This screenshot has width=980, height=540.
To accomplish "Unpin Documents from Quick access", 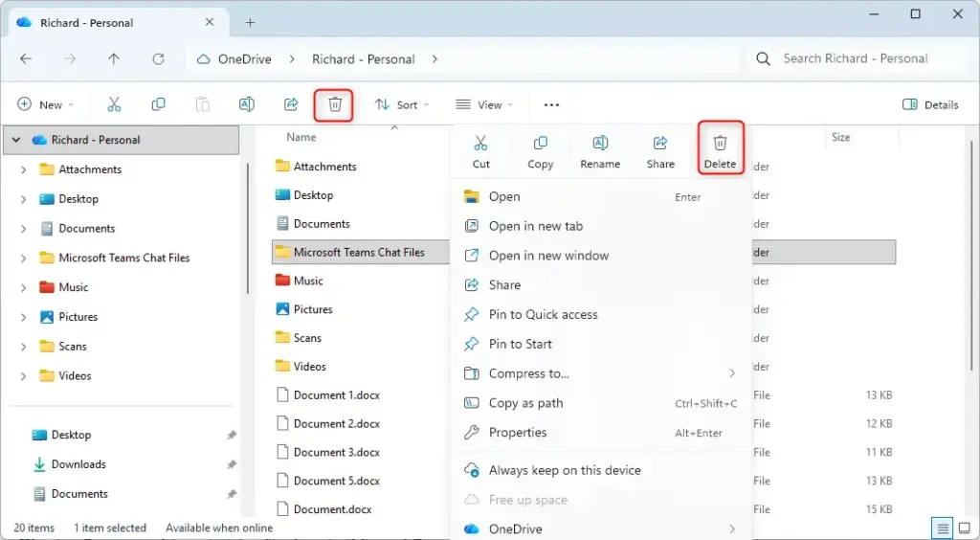I will coord(232,494).
